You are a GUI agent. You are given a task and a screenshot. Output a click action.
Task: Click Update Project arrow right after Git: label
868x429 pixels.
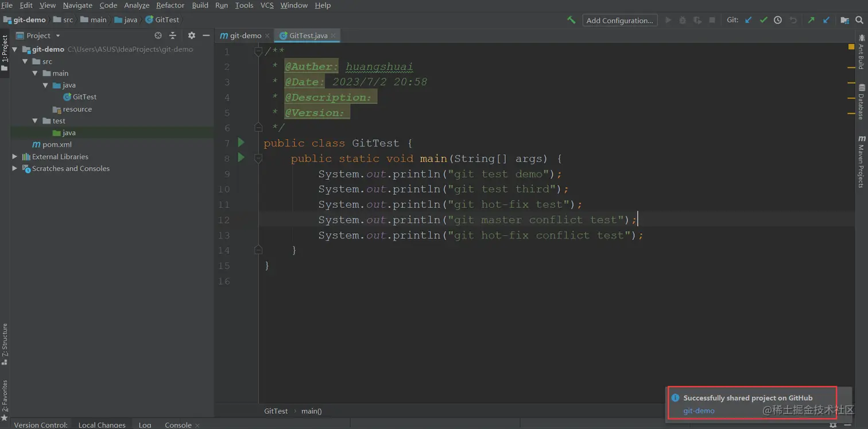click(x=748, y=20)
